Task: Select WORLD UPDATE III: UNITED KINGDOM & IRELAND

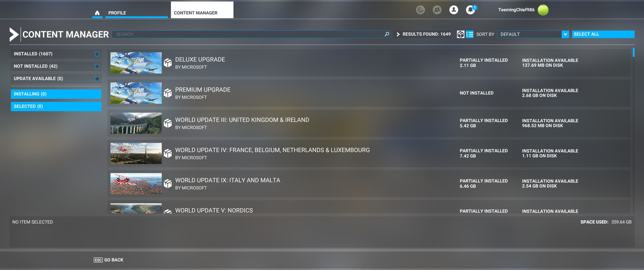Action: tap(242, 120)
